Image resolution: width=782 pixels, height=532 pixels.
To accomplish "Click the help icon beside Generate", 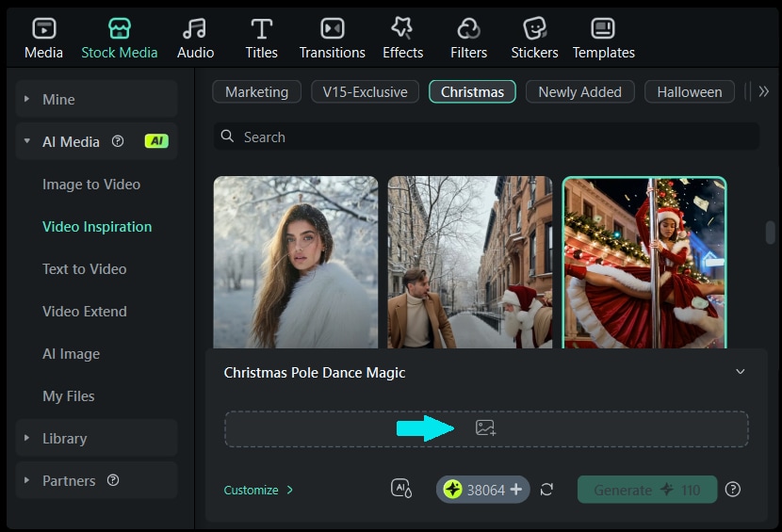I will tap(733, 489).
